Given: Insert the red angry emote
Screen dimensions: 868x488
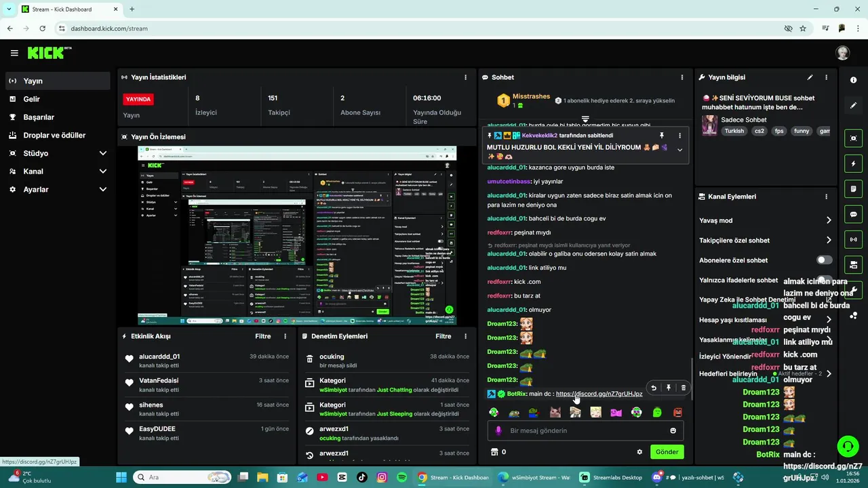Looking at the screenshot, I should [x=677, y=412].
